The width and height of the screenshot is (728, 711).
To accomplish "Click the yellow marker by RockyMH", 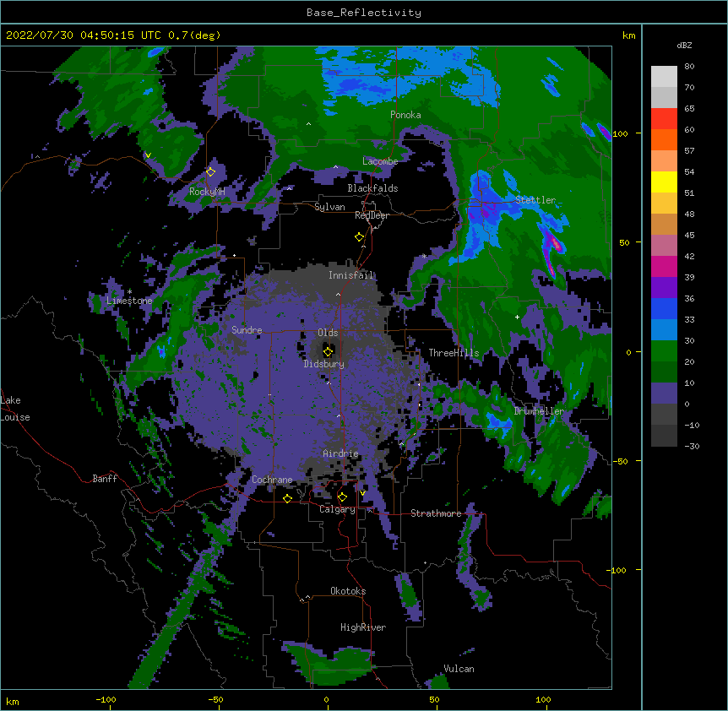I will (x=210, y=171).
